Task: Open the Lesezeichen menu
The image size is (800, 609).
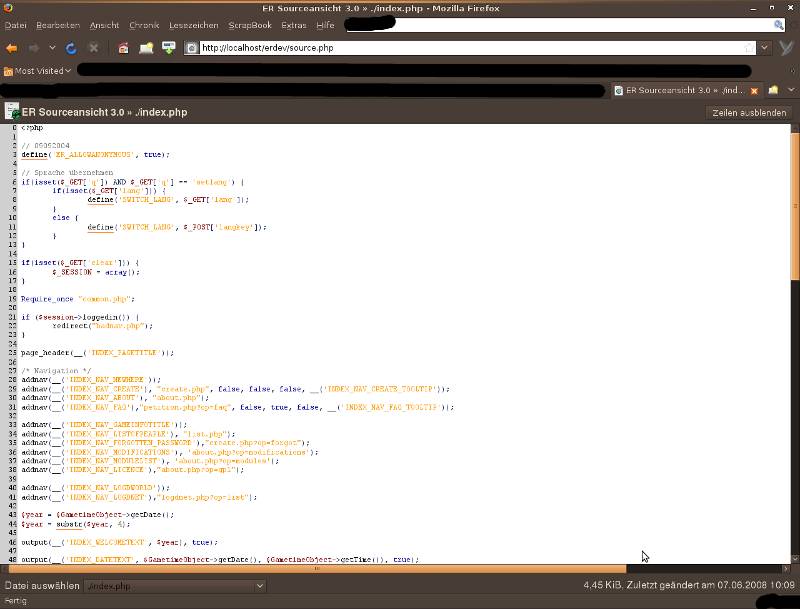Action: [193, 25]
